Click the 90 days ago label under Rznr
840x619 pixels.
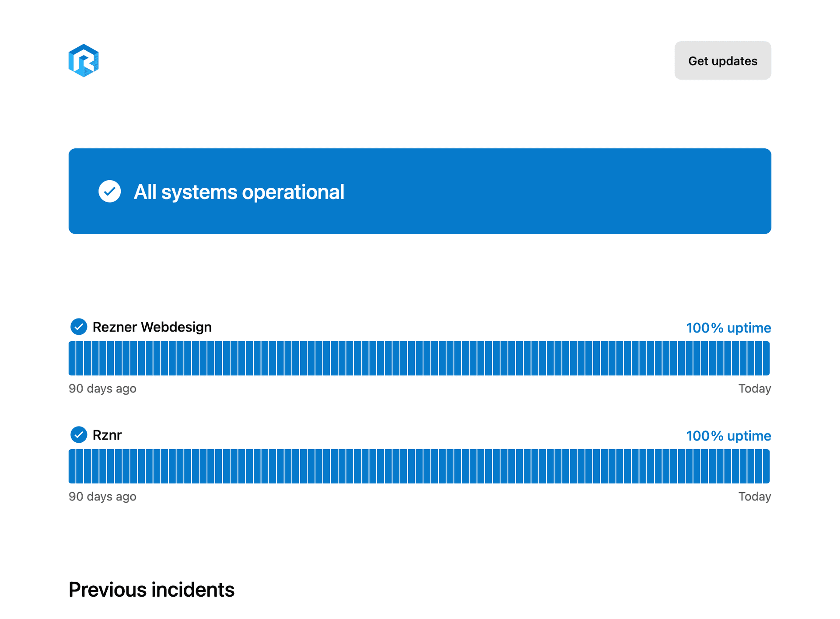[102, 497]
